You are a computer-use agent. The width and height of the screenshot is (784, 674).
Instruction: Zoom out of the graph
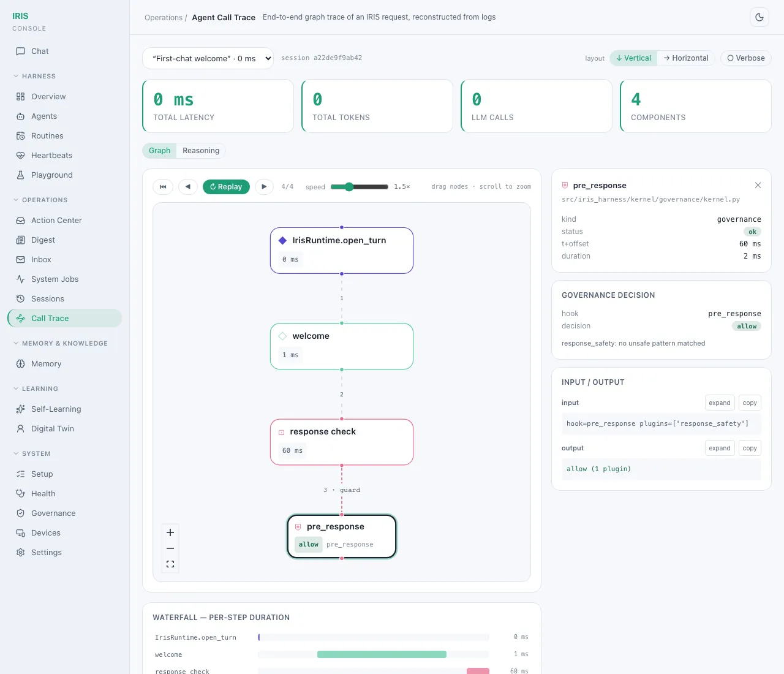click(x=170, y=548)
